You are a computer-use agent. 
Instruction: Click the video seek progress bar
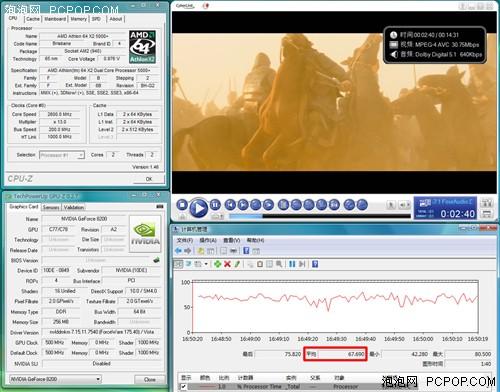pos(320,216)
